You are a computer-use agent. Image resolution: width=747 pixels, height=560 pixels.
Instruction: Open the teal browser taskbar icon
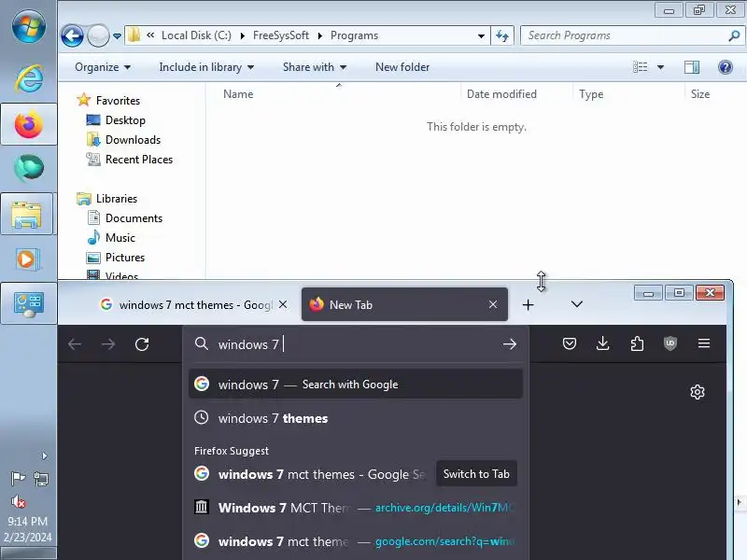pos(29,168)
